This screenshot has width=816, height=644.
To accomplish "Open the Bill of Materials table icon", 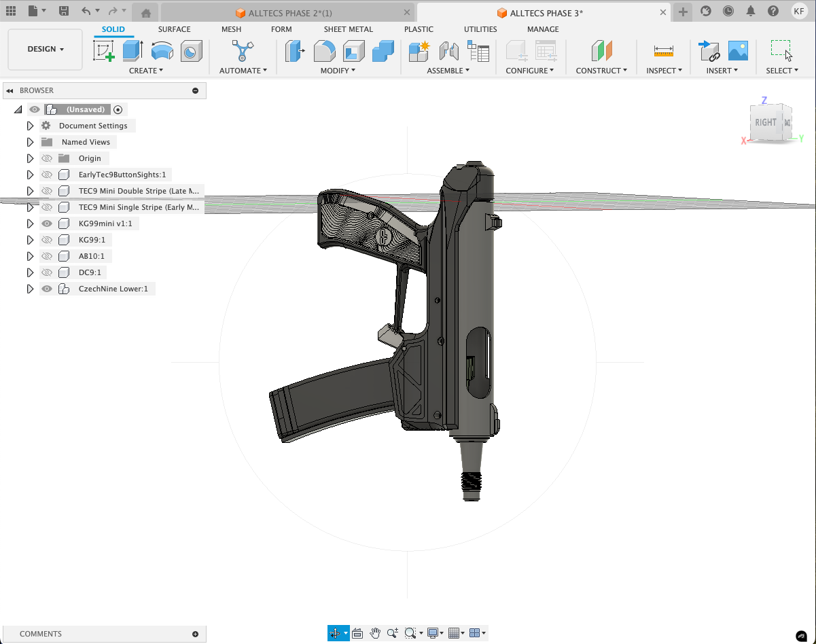I will click(478, 51).
